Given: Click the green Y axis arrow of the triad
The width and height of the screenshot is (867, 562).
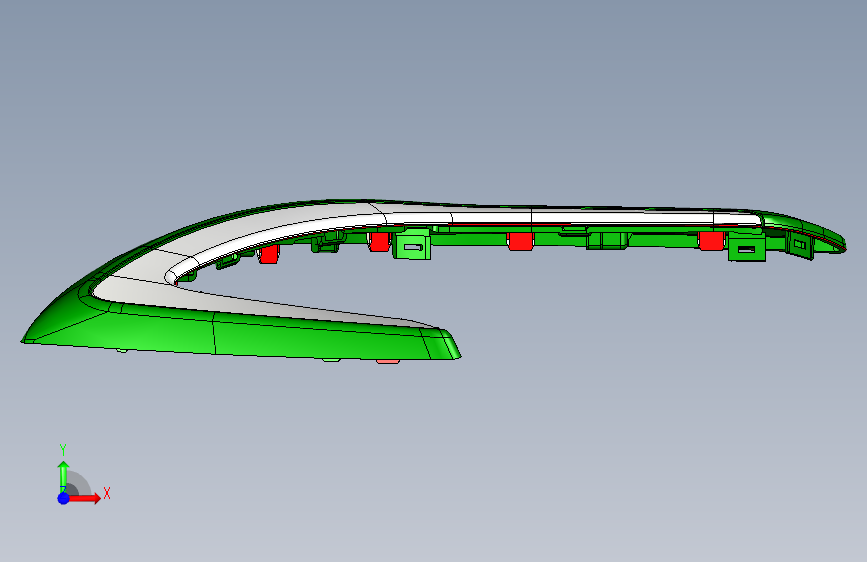Looking at the screenshot, I should tap(64, 476).
